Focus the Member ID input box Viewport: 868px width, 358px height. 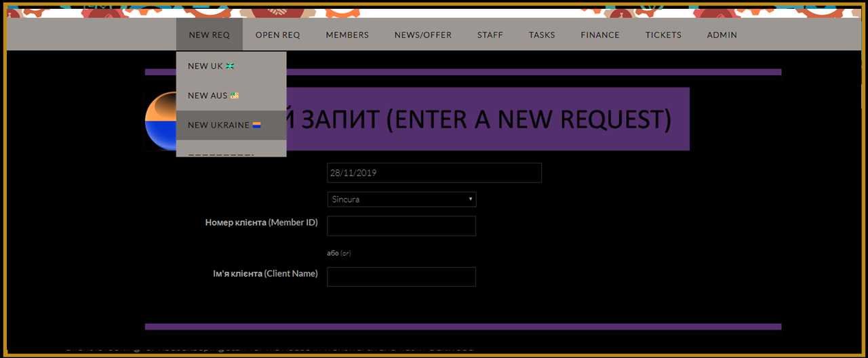[x=401, y=226]
